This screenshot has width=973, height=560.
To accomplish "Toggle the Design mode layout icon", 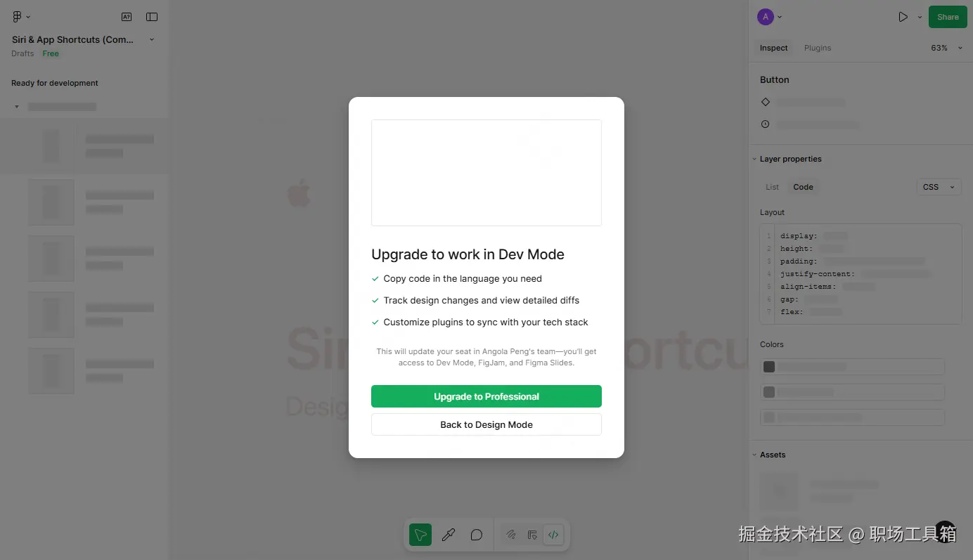I will pyautogui.click(x=532, y=535).
